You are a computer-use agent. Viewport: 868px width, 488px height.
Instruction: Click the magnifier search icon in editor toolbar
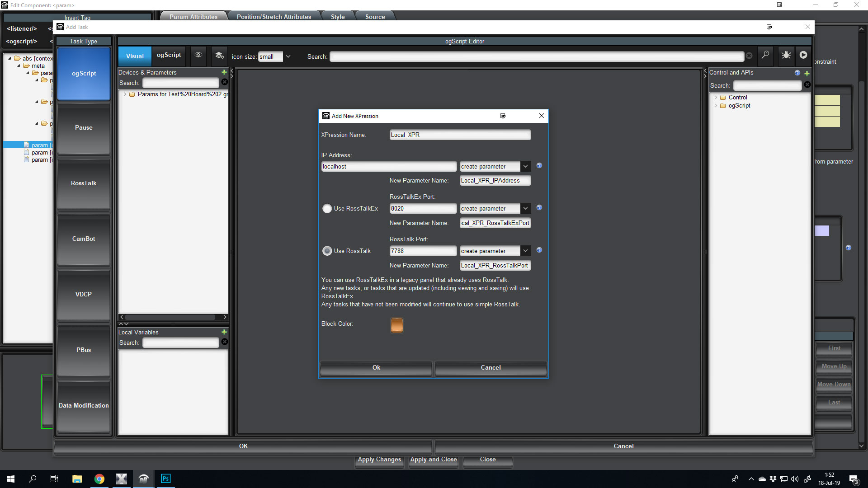coord(765,55)
